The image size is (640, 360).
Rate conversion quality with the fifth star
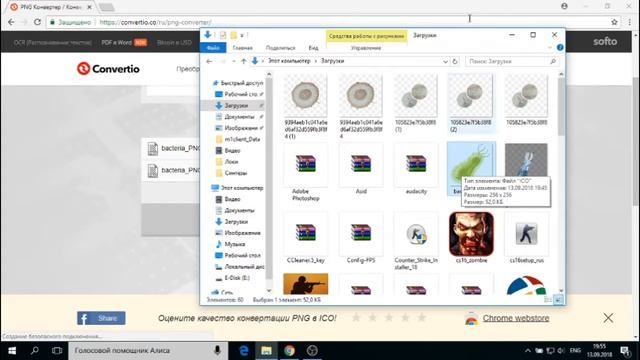click(421, 317)
